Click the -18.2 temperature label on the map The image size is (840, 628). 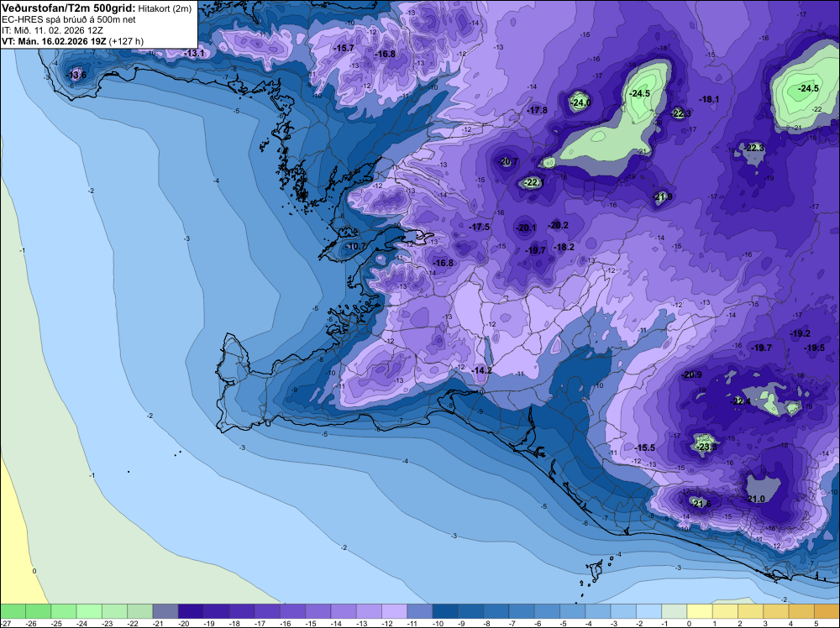564,247
